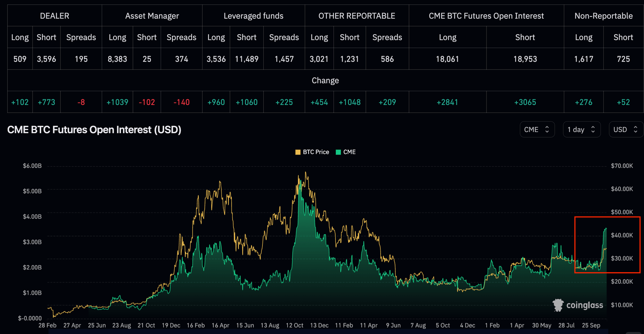
Task: Click the green CME legend swatch
Action: click(x=338, y=152)
